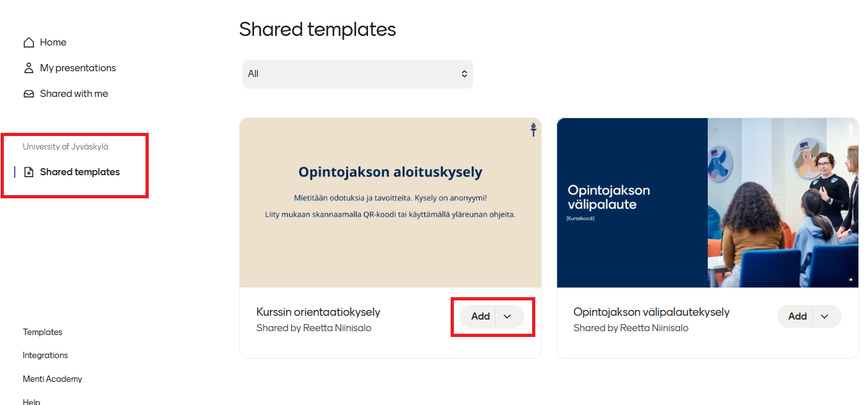Open the Help link

[x=31, y=402]
